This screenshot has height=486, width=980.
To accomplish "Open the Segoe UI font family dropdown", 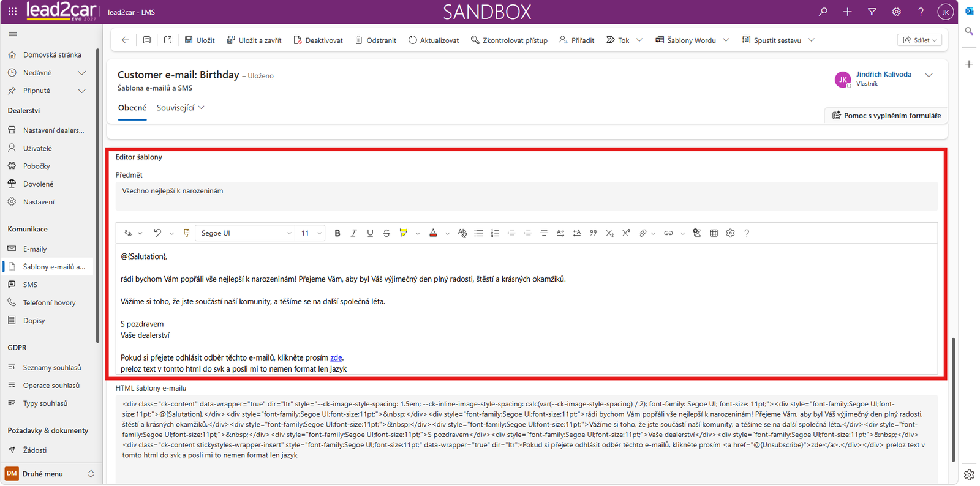I will [x=245, y=233].
